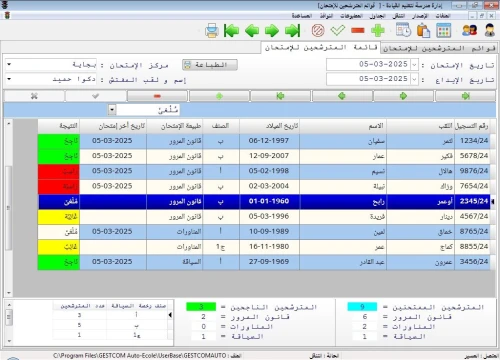Click the main grid scrollbar down arrow

(9, 293)
